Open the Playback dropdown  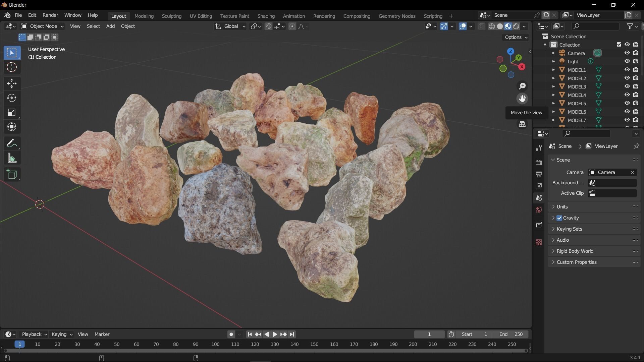tap(34, 334)
